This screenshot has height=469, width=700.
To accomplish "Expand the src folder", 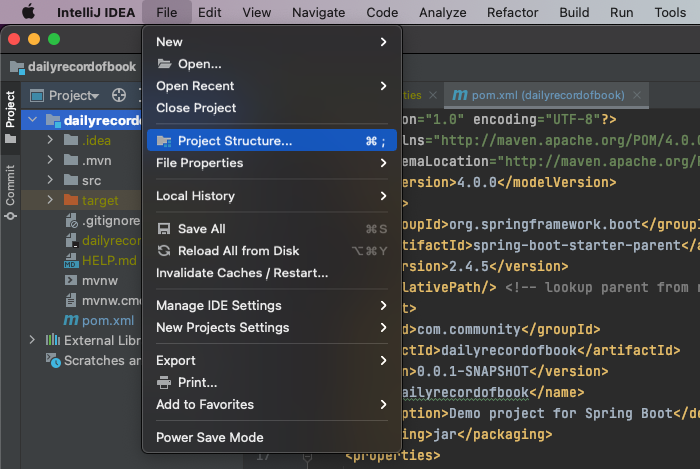I will (50, 180).
